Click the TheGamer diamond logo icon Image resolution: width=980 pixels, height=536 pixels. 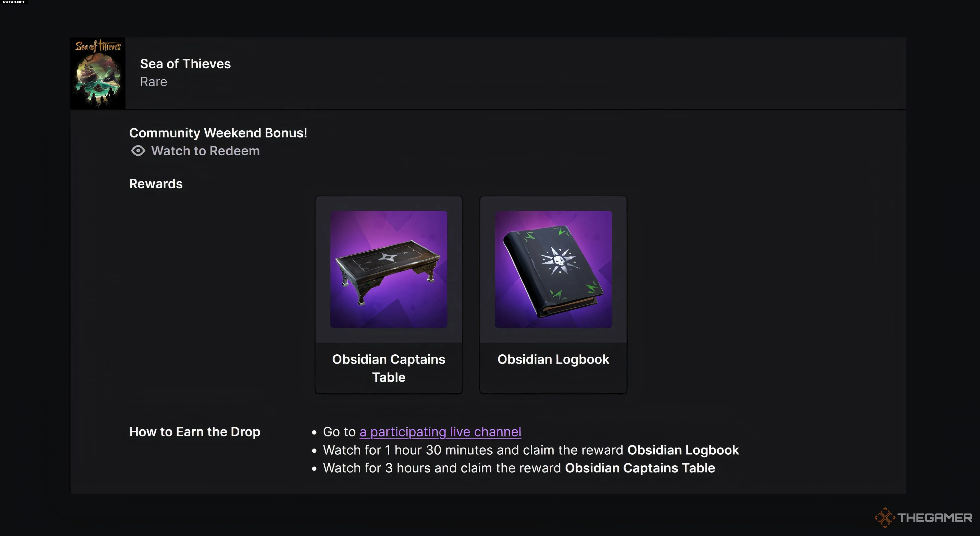(885, 517)
